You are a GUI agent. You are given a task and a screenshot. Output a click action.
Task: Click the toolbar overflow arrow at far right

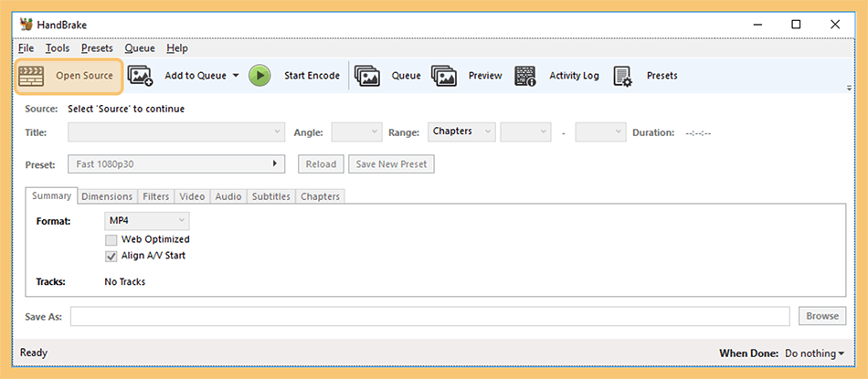coord(849,88)
